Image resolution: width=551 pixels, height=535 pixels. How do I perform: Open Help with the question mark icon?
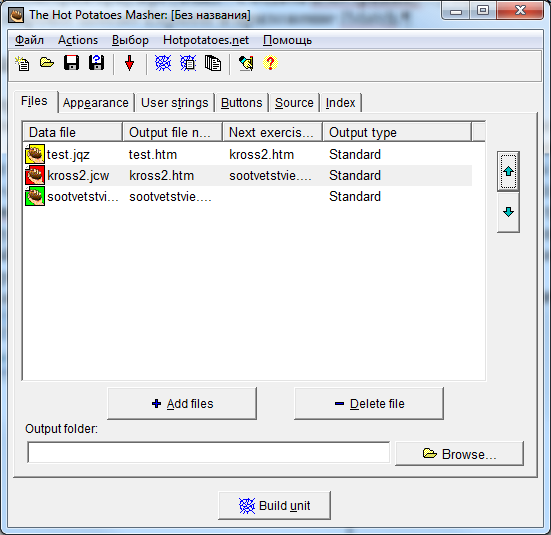tap(270, 63)
